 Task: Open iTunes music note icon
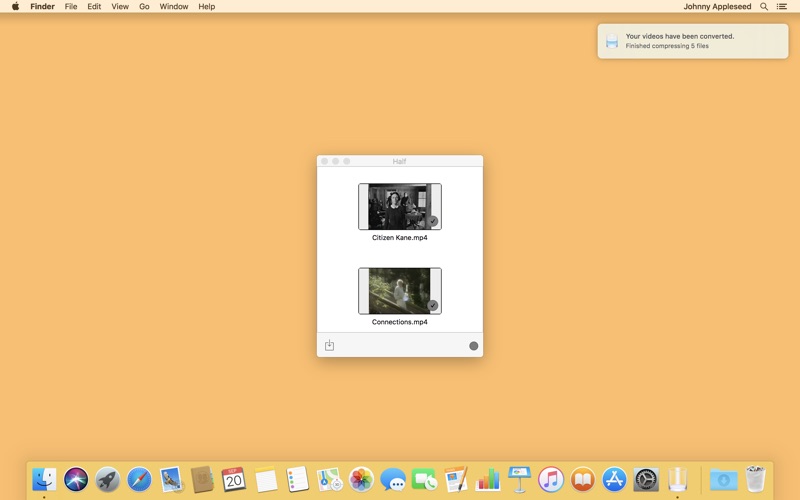[x=551, y=480]
